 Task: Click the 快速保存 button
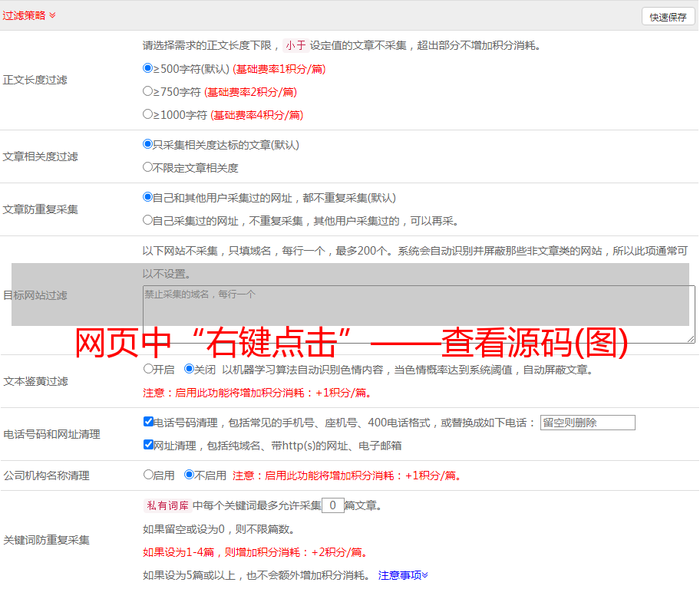point(668,17)
